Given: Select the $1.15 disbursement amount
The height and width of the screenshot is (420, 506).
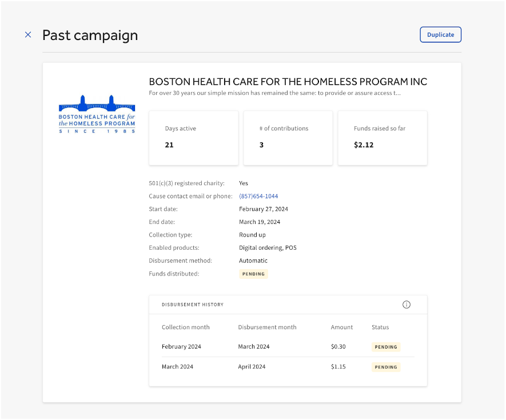Looking at the screenshot, I should click(338, 367).
